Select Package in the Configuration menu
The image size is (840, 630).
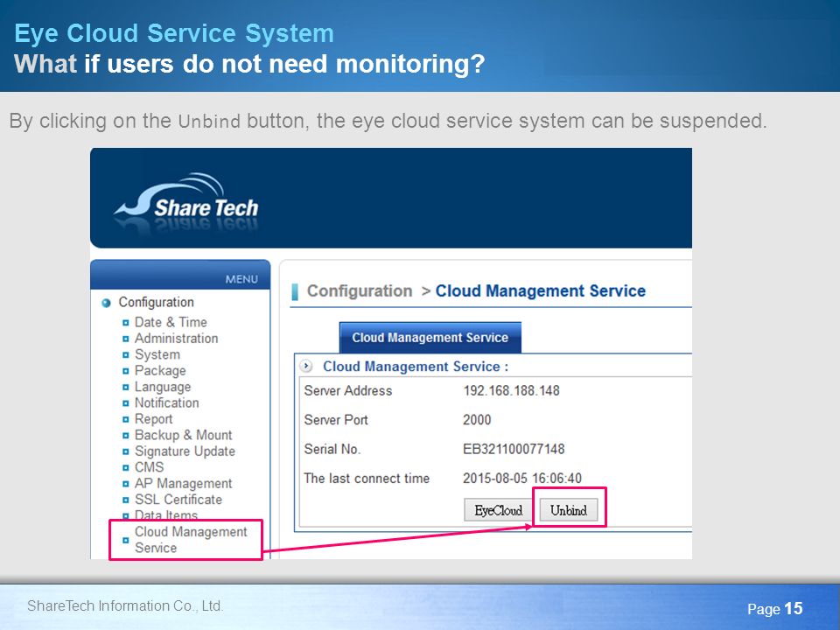pos(160,370)
